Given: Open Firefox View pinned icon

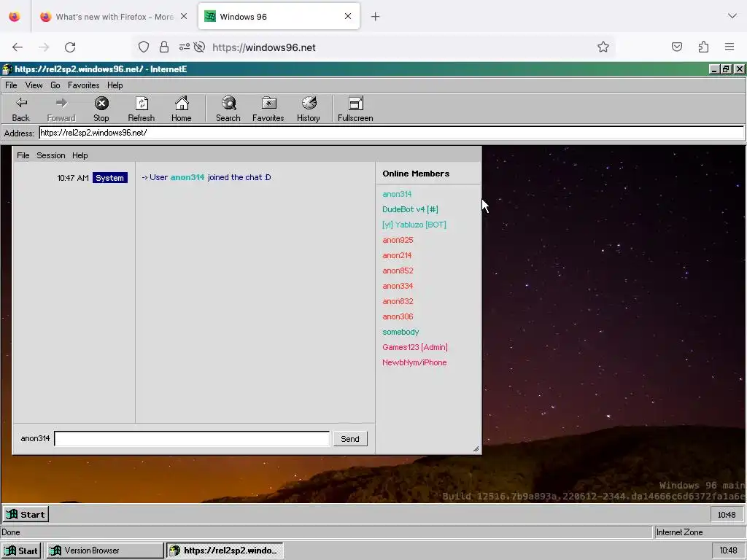Looking at the screenshot, I should 15,17.
